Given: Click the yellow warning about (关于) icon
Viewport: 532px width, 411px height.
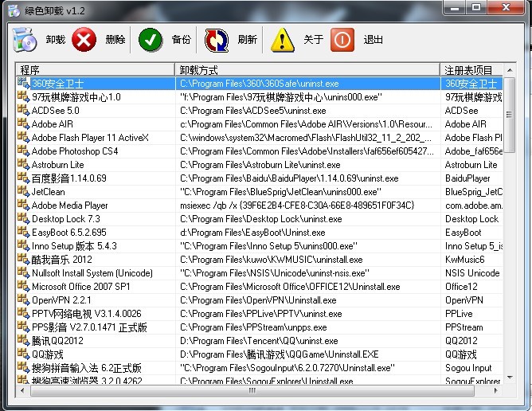Looking at the screenshot, I should tap(283, 39).
